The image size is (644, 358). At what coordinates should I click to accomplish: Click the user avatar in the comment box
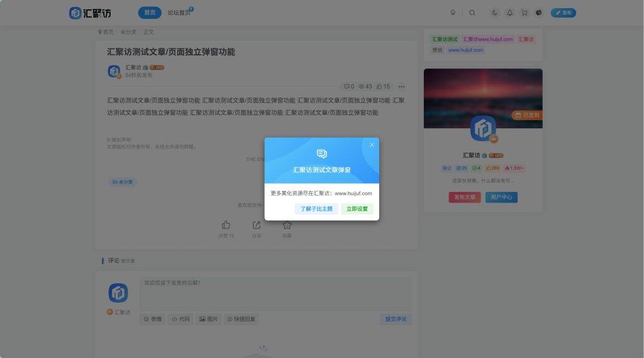point(118,293)
